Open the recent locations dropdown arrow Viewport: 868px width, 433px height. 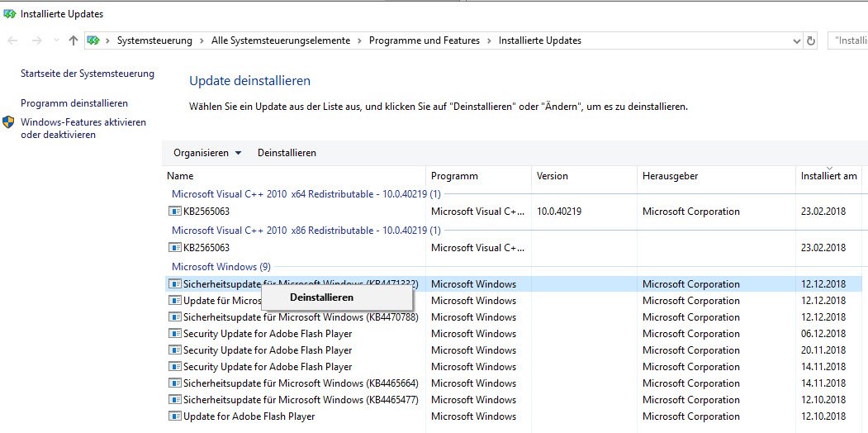tap(56, 40)
